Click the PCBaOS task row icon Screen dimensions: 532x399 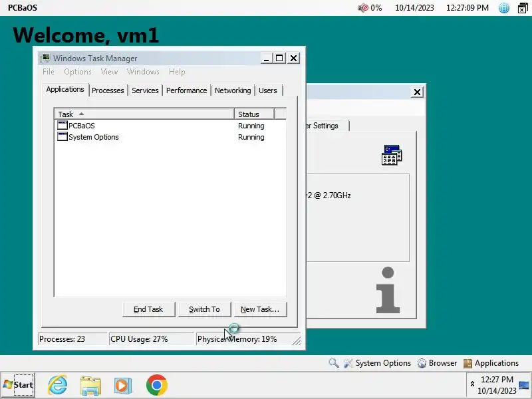[62, 125]
